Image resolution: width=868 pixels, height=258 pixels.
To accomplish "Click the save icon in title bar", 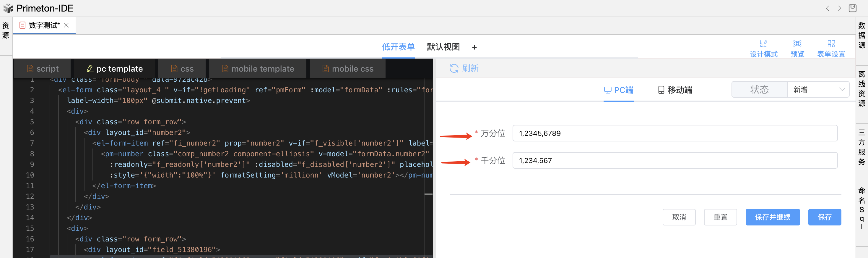I will coord(853,8).
